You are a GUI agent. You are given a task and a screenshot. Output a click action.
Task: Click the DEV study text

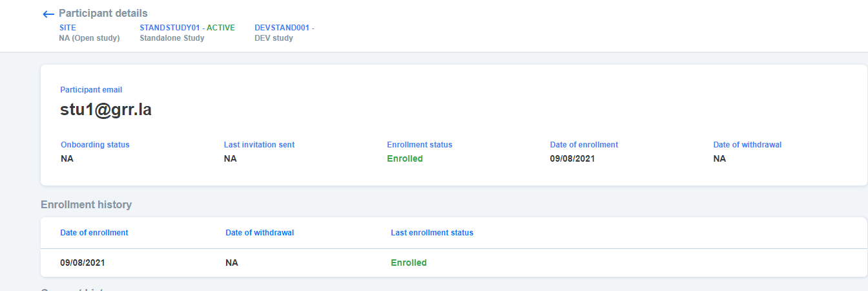coord(274,38)
